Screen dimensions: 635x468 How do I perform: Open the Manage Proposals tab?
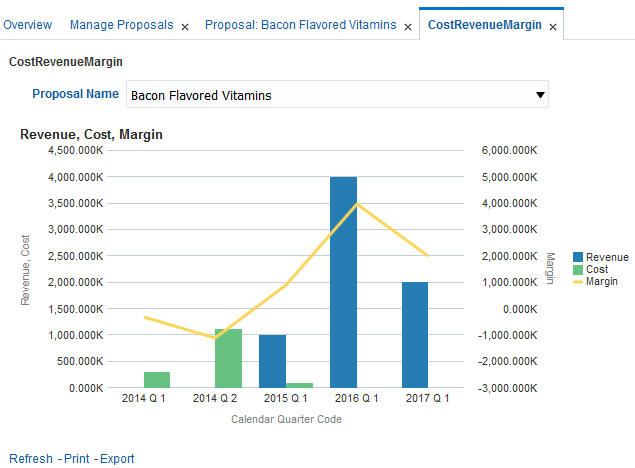point(121,25)
